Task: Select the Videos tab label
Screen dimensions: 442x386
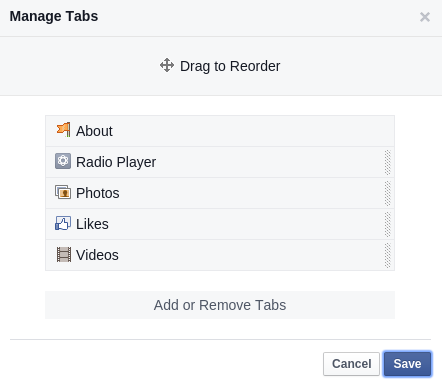Action: click(x=97, y=255)
